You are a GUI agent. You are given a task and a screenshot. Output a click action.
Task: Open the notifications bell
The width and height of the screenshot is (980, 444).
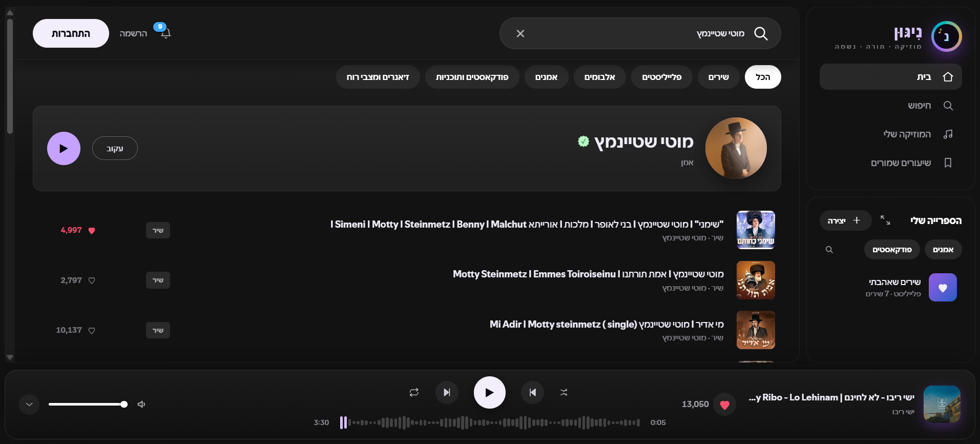tap(165, 33)
